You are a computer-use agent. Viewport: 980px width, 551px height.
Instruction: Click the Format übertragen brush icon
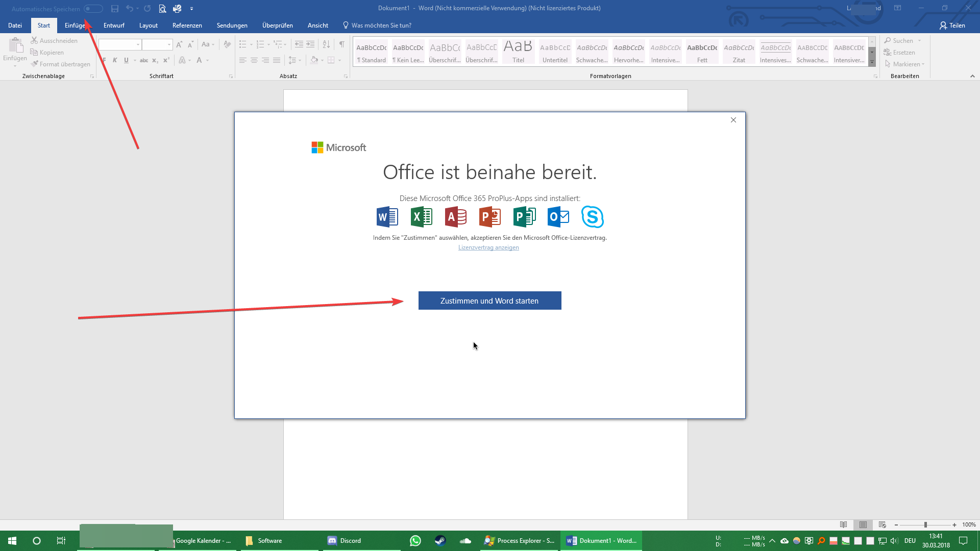[34, 64]
